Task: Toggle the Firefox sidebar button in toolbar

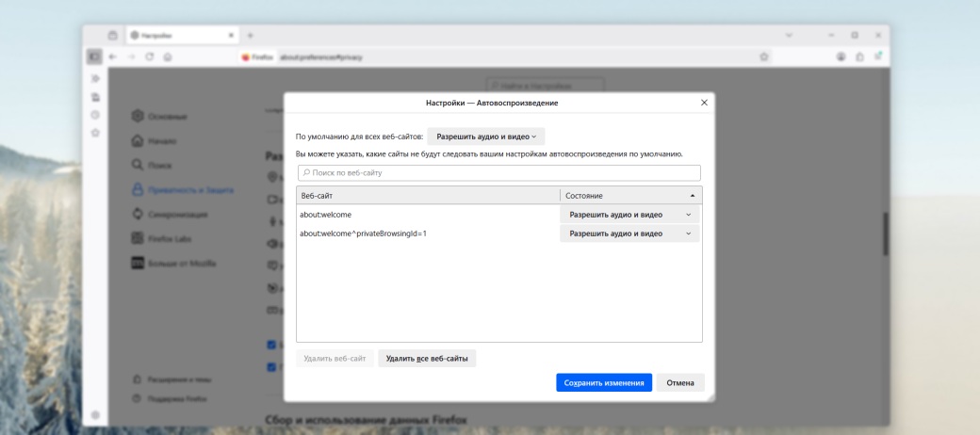Action: tap(94, 57)
